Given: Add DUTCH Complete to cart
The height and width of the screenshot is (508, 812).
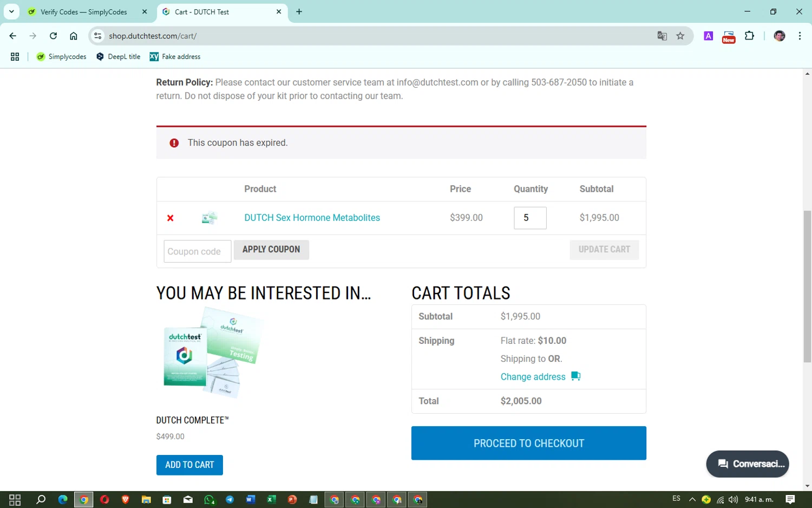Looking at the screenshot, I should click(x=189, y=465).
